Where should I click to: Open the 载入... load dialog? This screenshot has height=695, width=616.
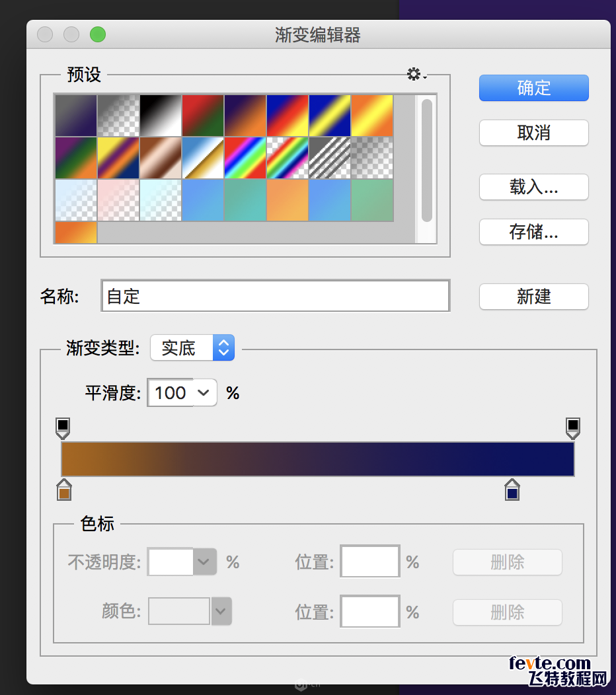[x=533, y=186]
